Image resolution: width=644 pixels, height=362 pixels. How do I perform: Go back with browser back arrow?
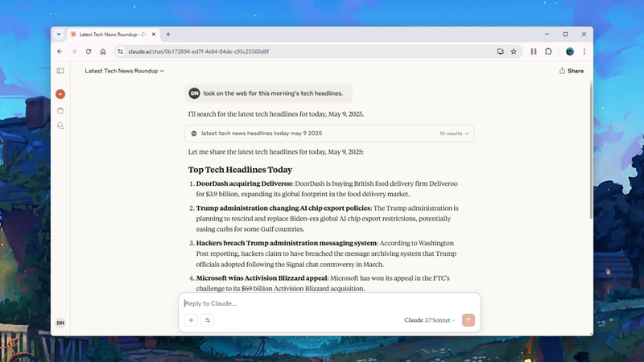click(x=60, y=51)
